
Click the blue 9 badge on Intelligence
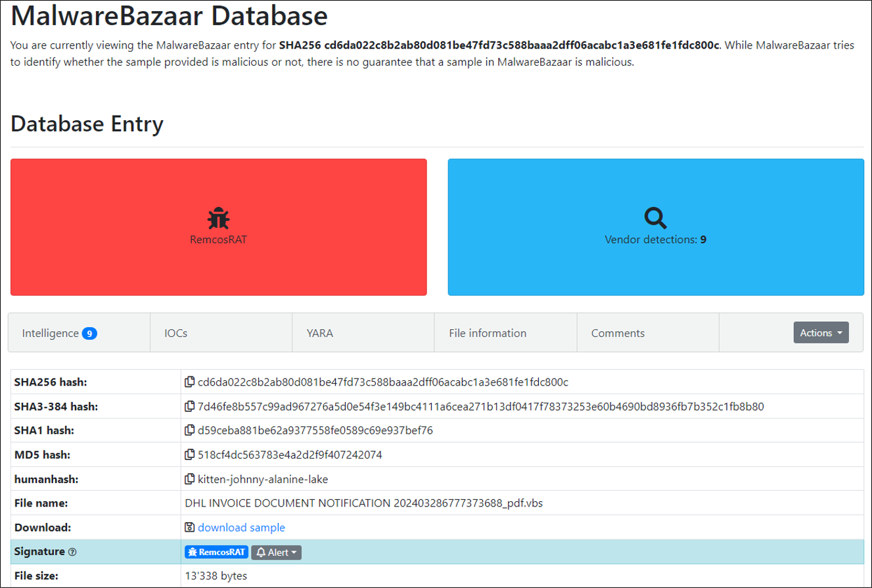pyautogui.click(x=89, y=334)
